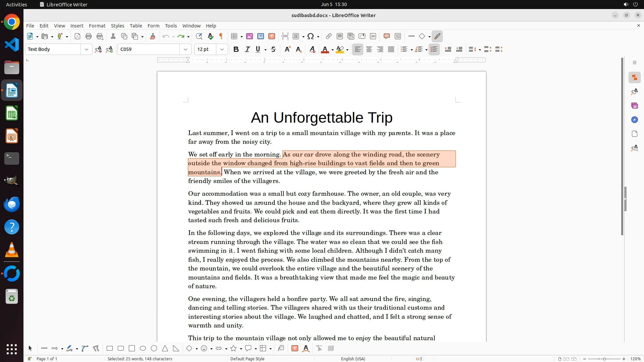Click English (USA) language in status bar
Screen dimensions: 644x362
click(x=353, y=359)
